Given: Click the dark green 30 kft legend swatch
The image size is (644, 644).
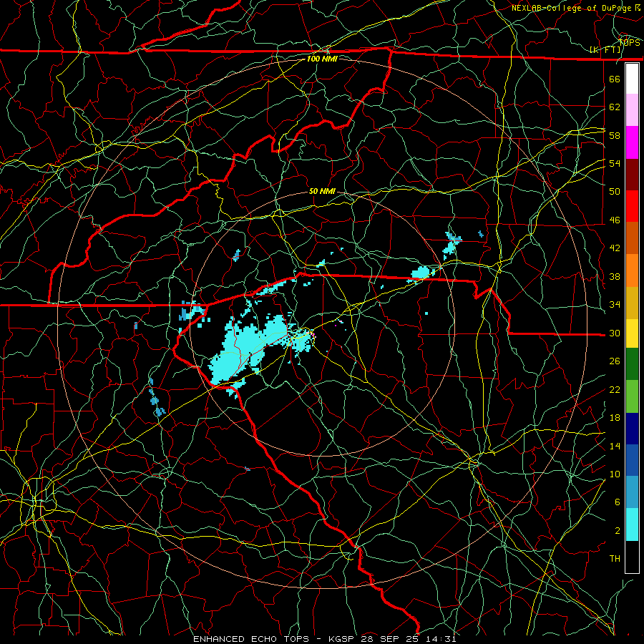Looking at the screenshot, I should [632, 364].
